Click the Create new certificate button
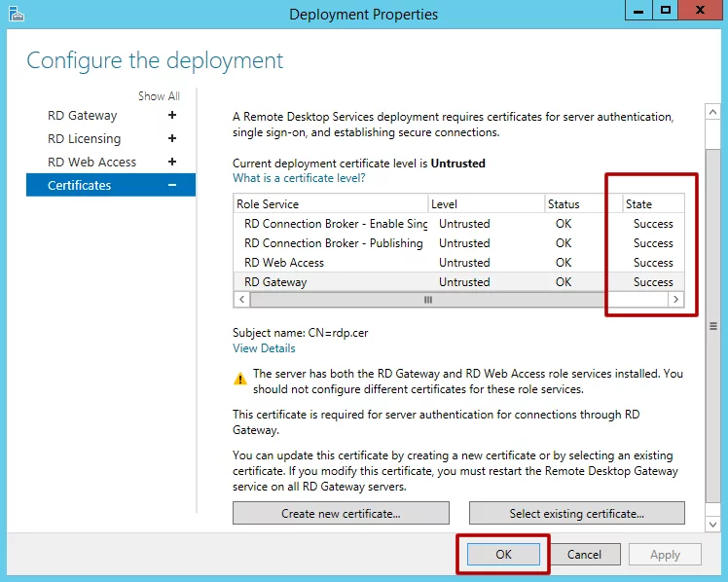Viewport: 728px width, 582px height. click(341, 513)
